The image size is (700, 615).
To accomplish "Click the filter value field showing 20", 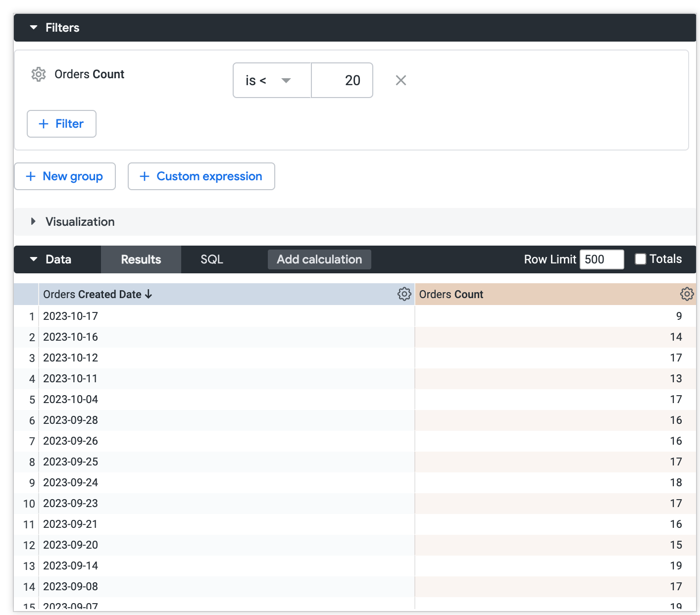I will [x=342, y=80].
